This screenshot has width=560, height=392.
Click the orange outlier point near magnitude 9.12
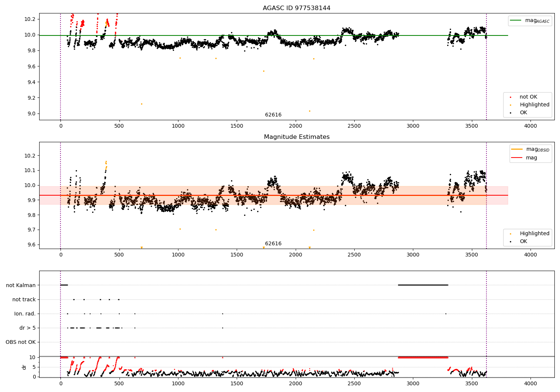click(141, 104)
